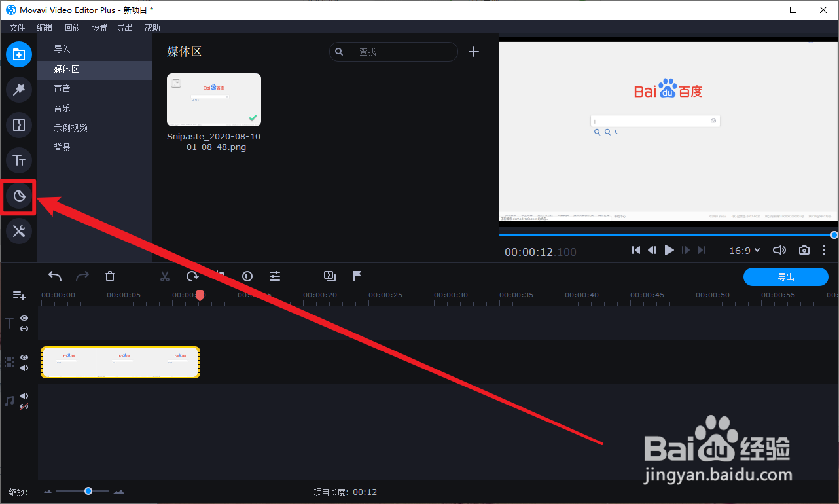The image size is (839, 504).
Task: Select 媒体区 in the side list
Action: (95, 69)
